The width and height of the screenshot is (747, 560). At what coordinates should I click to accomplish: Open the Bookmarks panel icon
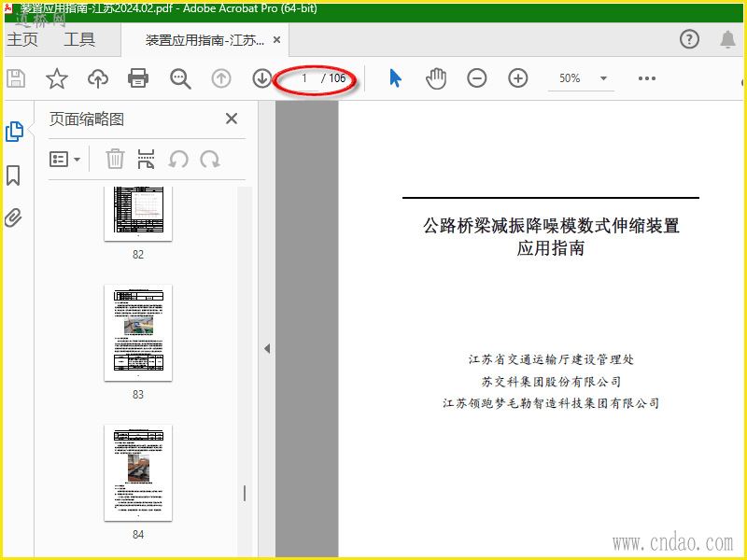click(x=13, y=175)
